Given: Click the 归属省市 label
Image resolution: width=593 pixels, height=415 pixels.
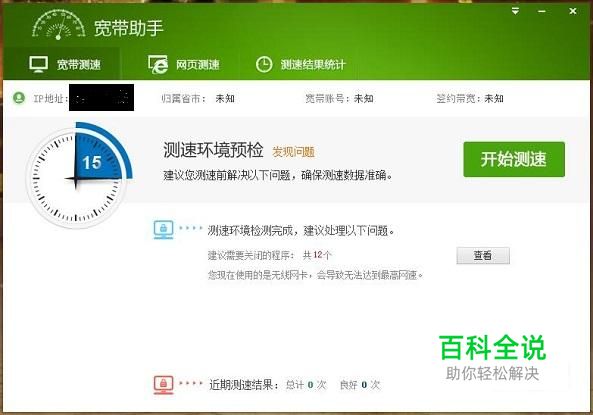Looking at the screenshot, I should (x=183, y=99).
